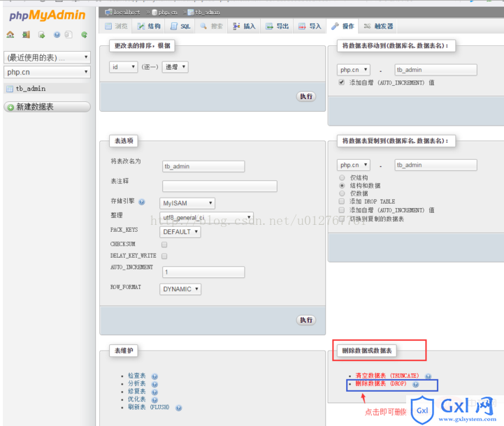Open the MyISAM storage engine dropdown

point(187,203)
